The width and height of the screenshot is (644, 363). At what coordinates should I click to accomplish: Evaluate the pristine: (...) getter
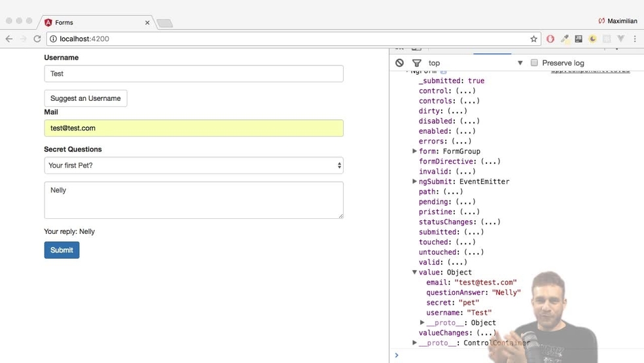coord(469,212)
